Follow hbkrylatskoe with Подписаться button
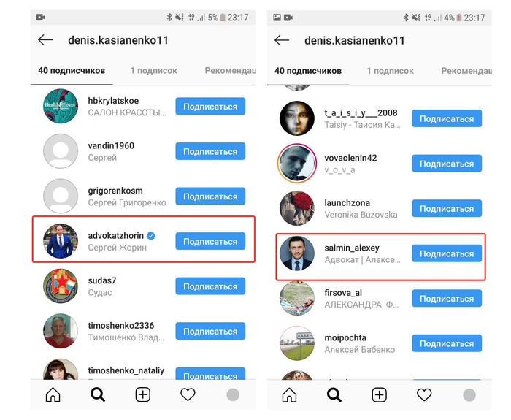This screenshot has width=511, height=420. (210, 107)
